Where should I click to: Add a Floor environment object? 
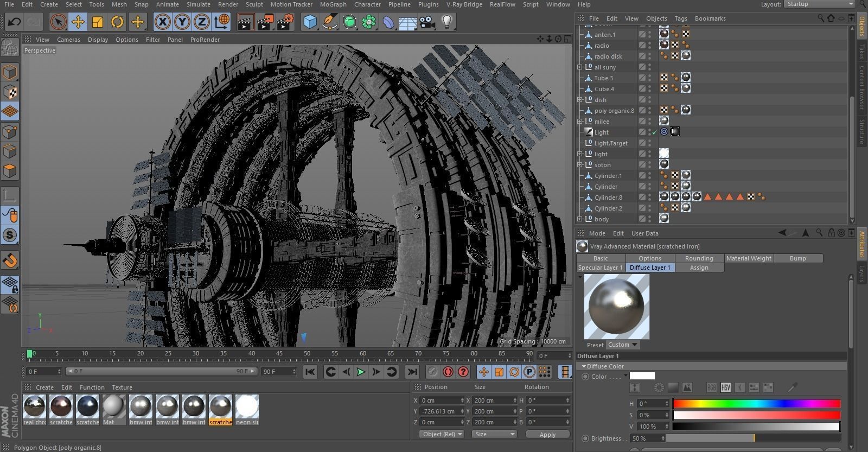coord(408,22)
